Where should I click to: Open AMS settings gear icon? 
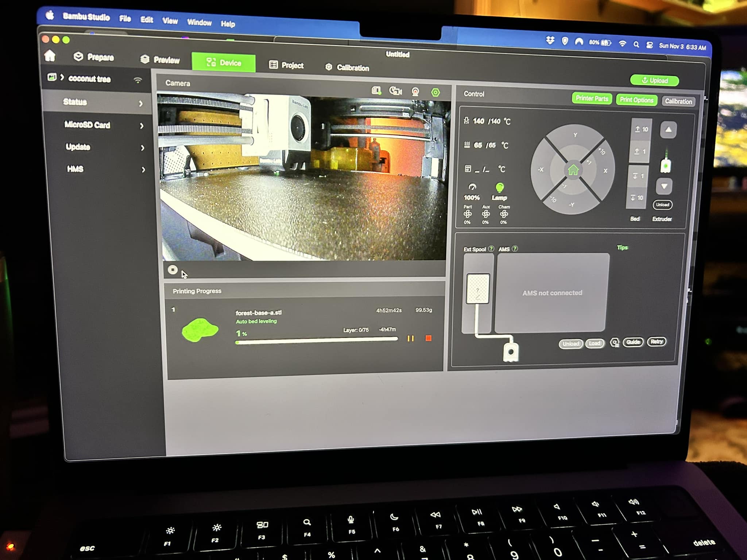(x=615, y=343)
